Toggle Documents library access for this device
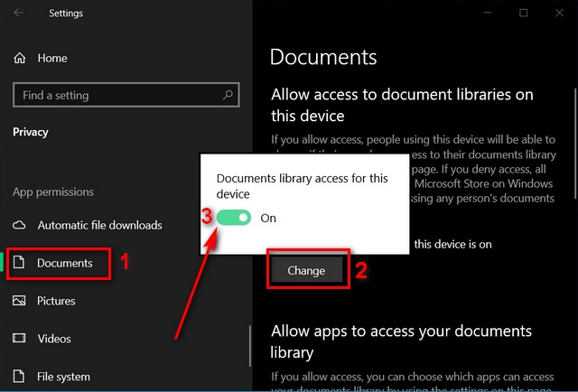 234,218
